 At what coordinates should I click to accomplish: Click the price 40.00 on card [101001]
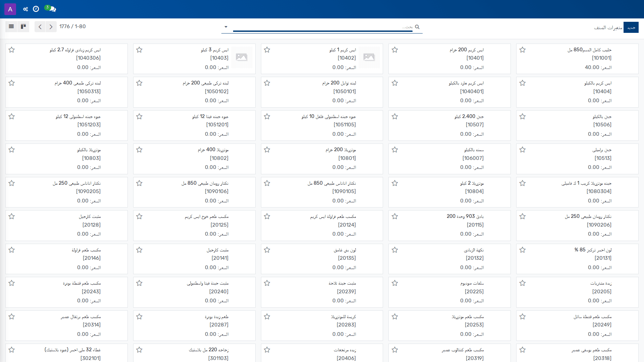[592, 67]
